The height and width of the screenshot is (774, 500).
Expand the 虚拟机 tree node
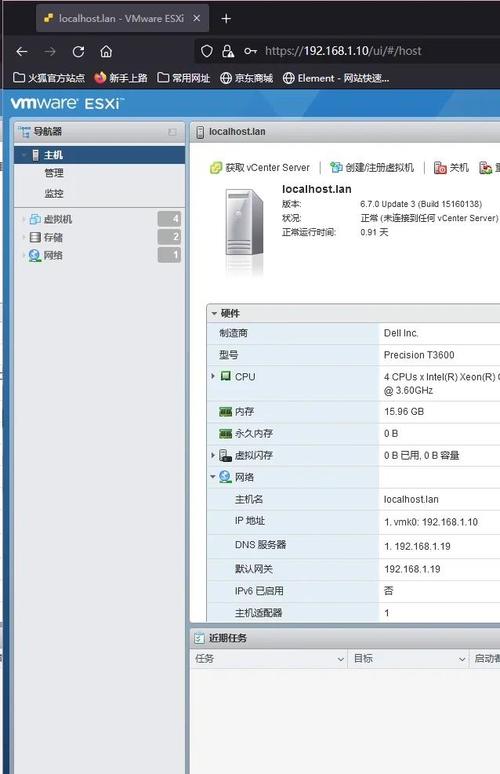point(23,219)
